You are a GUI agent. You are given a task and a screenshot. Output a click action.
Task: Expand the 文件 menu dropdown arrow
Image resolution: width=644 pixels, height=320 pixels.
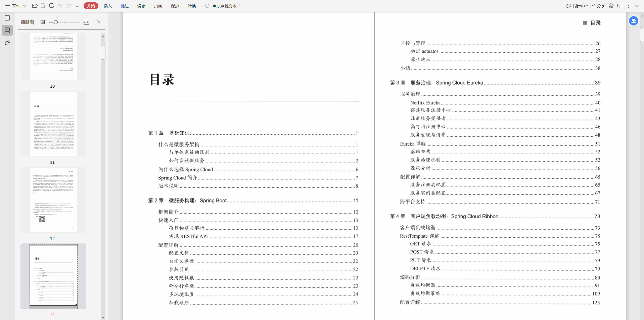click(24, 6)
